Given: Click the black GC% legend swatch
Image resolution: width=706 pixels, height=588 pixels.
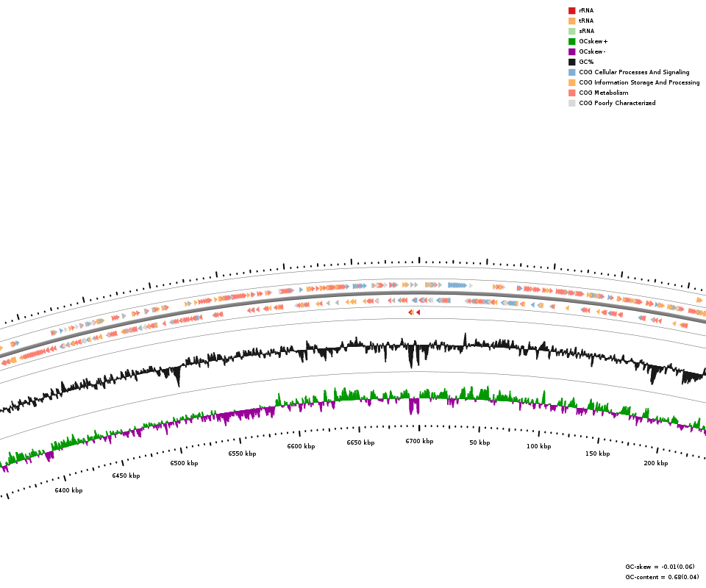Looking at the screenshot, I should (571, 62).
